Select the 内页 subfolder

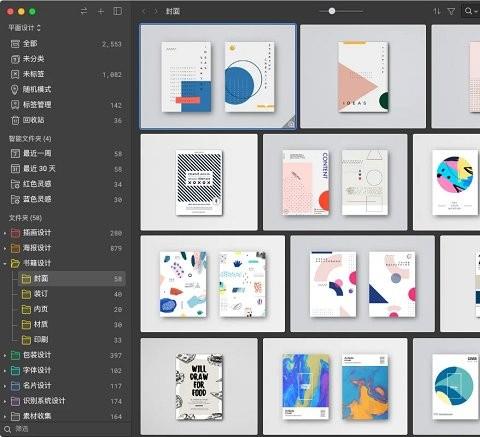point(71,309)
